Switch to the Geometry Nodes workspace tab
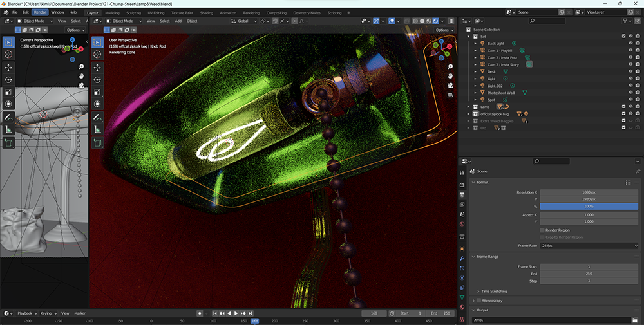This screenshot has width=644, height=325. (307, 13)
